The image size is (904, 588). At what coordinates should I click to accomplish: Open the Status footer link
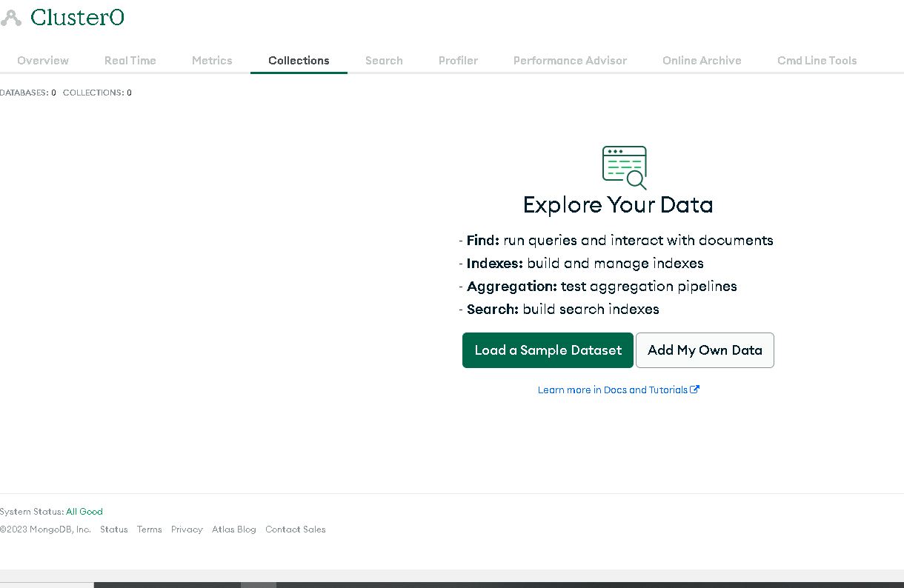(x=114, y=529)
